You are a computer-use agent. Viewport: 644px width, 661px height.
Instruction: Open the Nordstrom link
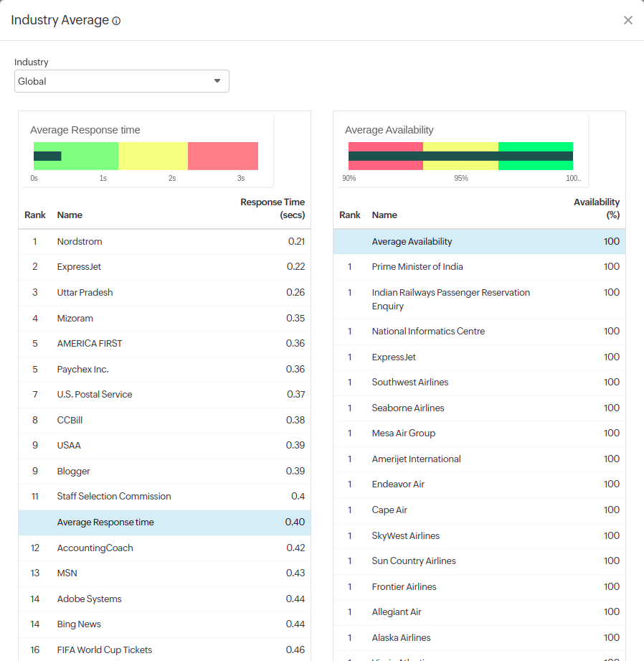[x=79, y=241]
